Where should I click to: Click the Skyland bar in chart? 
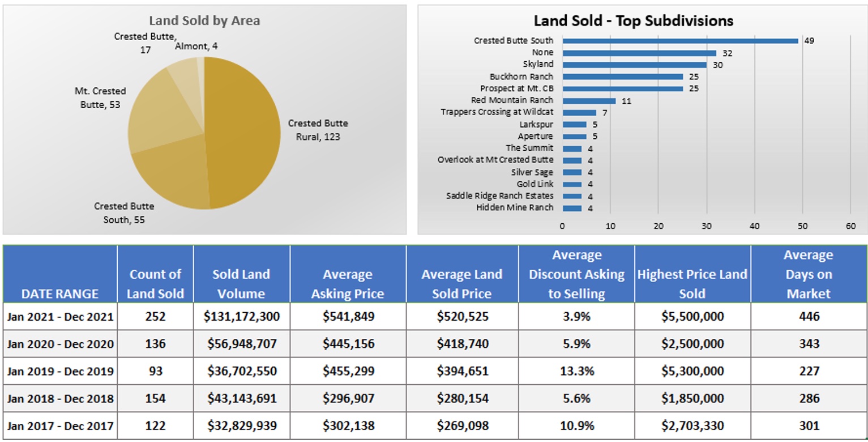(x=634, y=65)
